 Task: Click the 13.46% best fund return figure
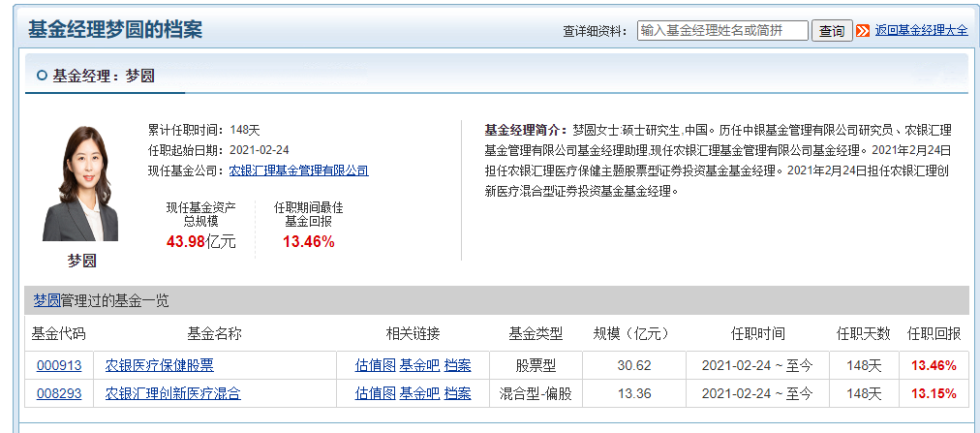click(309, 242)
